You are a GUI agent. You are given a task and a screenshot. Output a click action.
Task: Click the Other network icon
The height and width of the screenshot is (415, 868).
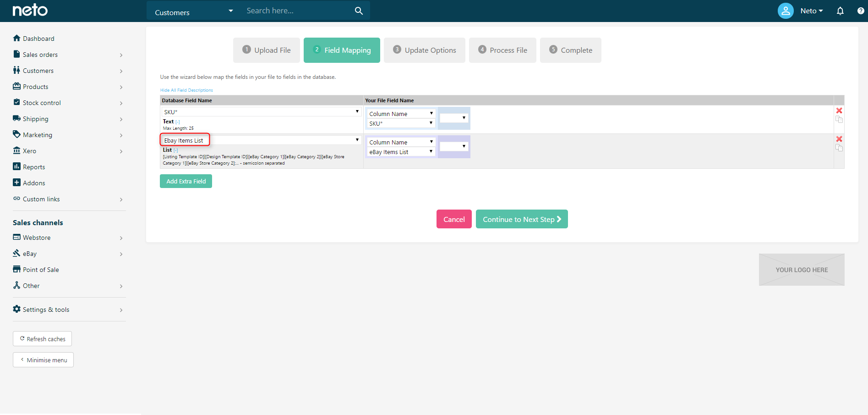coord(17,285)
